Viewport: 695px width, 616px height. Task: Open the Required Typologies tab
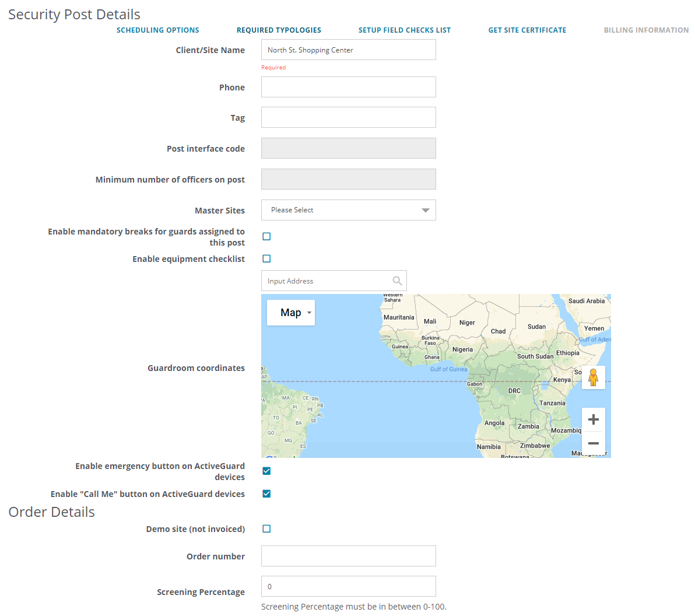[x=279, y=30]
